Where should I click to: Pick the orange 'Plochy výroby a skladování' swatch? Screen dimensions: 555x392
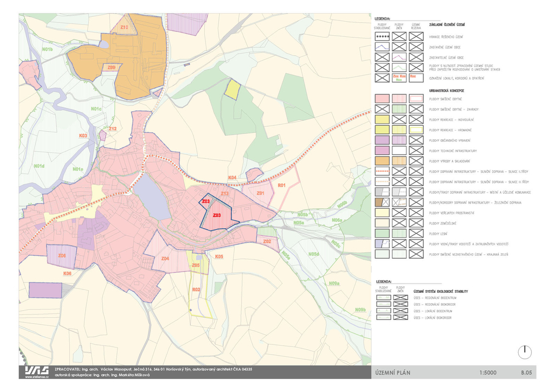pyautogui.click(x=383, y=161)
